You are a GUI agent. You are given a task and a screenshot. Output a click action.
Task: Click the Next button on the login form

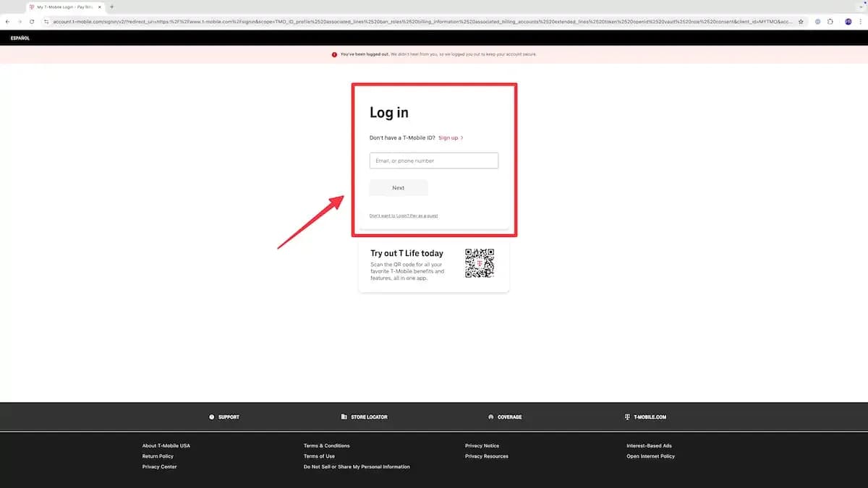coord(399,187)
